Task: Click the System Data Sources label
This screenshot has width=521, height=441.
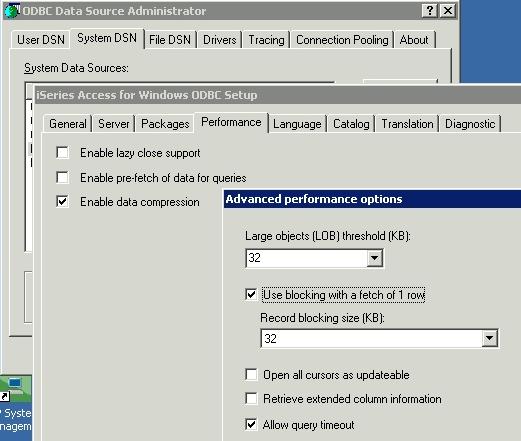Action: [x=76, y=68]
